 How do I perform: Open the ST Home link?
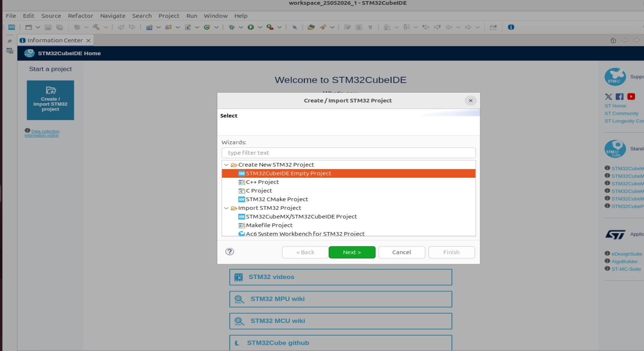click(x=615, y=106)
